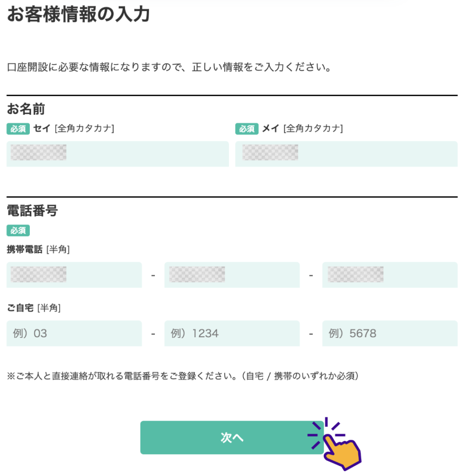Image resolution: width=468 pixels, height=476 pixels.
Task: Focus the middle 携帯電話 number box
Action: point(232,275)
